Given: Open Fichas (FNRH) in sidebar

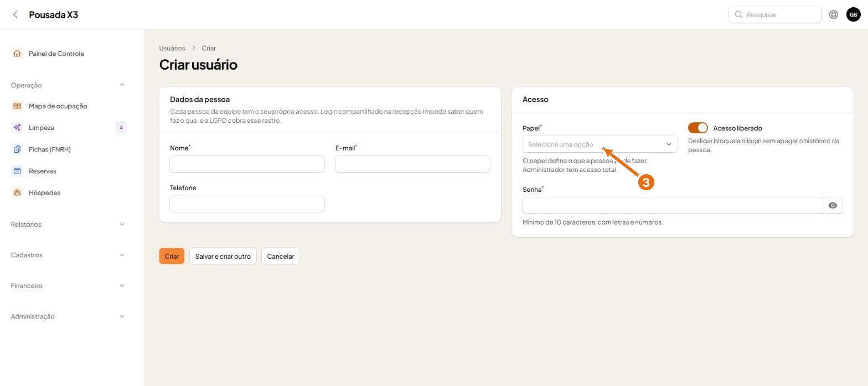Looking at the screenshot, I should (x=50, y=149).
